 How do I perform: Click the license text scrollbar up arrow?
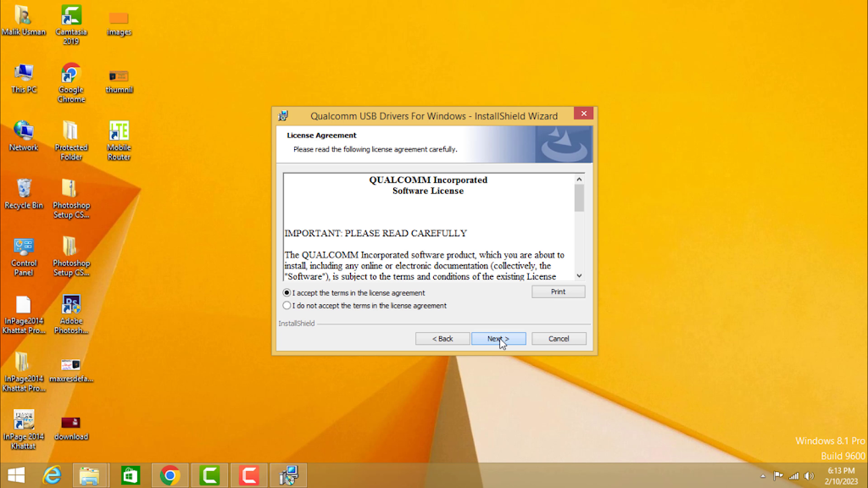click(579, 180)
